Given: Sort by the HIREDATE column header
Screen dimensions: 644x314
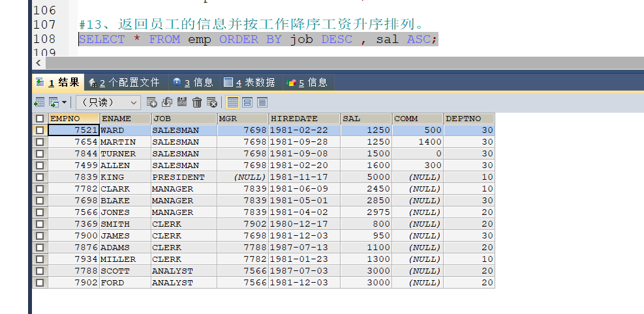Looking at the screenshot, I should pos(304,119).
